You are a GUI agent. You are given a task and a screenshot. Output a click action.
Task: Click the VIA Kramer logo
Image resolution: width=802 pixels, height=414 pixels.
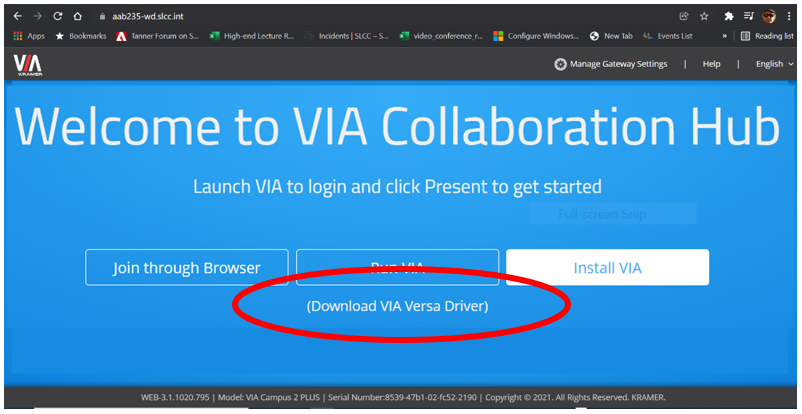28,64
